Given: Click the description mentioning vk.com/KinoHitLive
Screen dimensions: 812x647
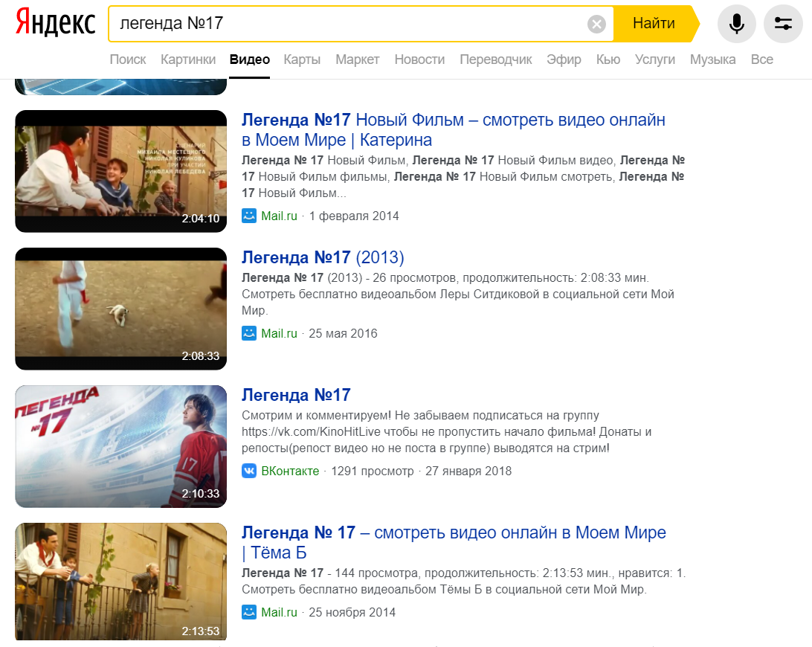Looking at the screenshot, I should click(446, 431).
